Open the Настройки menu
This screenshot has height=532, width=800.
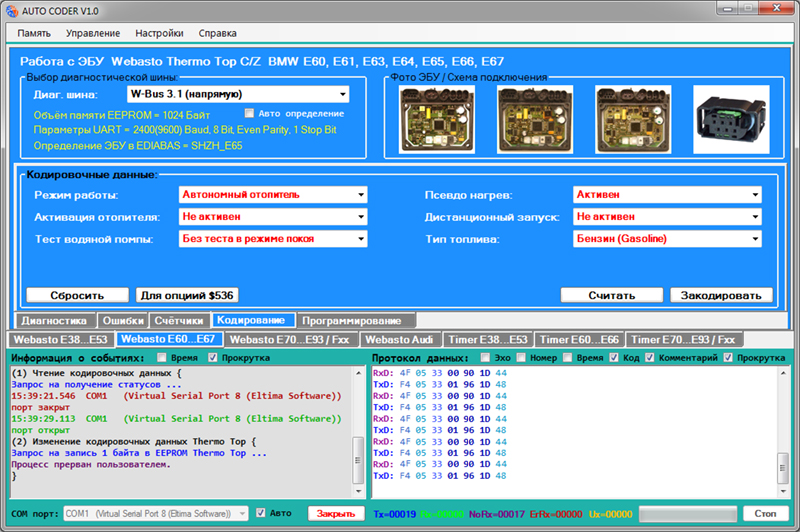(x=159, y=33)
